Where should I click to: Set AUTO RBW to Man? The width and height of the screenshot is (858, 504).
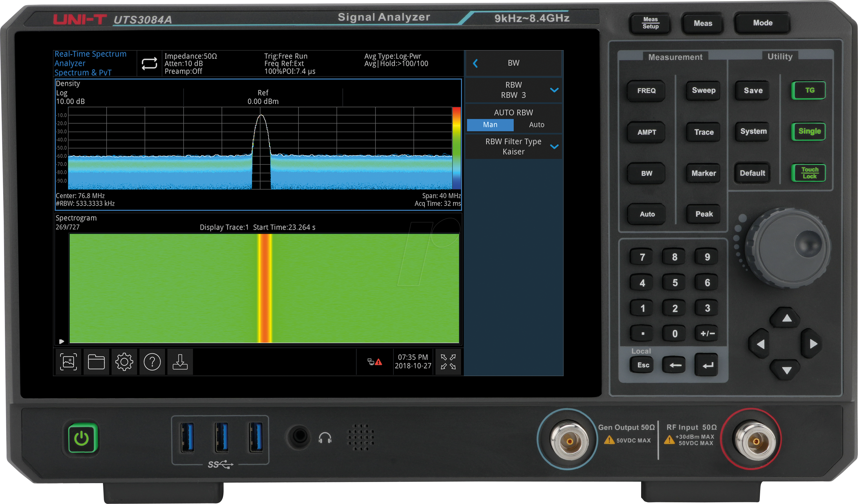pyautogui.click(x=490, y=125)
